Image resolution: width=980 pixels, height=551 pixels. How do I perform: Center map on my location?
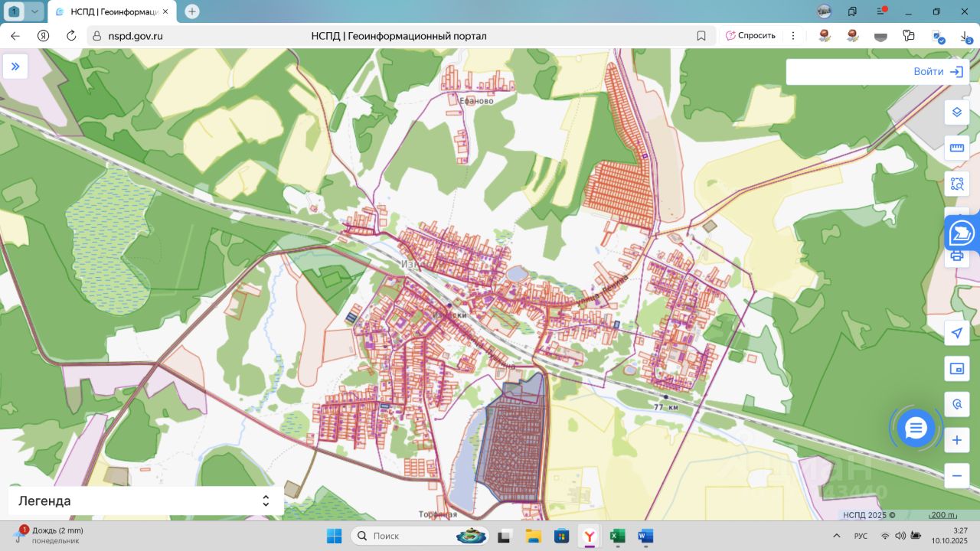pyautogui.click(x=956, y=333)
